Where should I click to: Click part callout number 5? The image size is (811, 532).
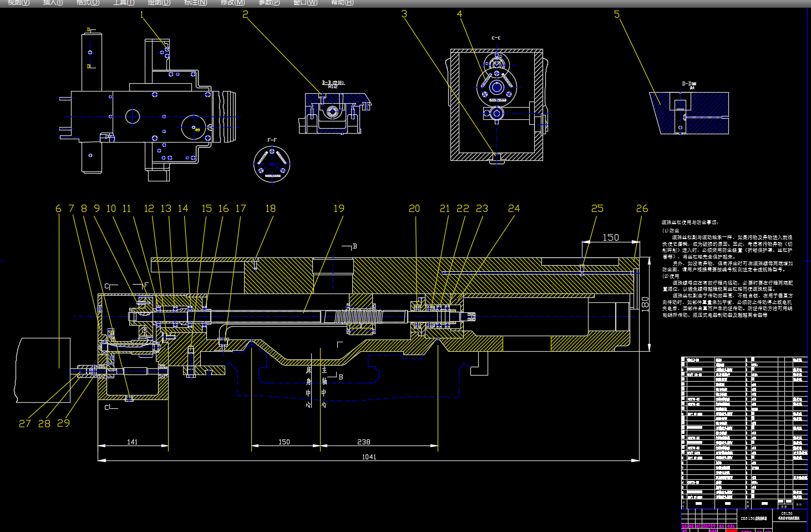(x=617, y=14)
